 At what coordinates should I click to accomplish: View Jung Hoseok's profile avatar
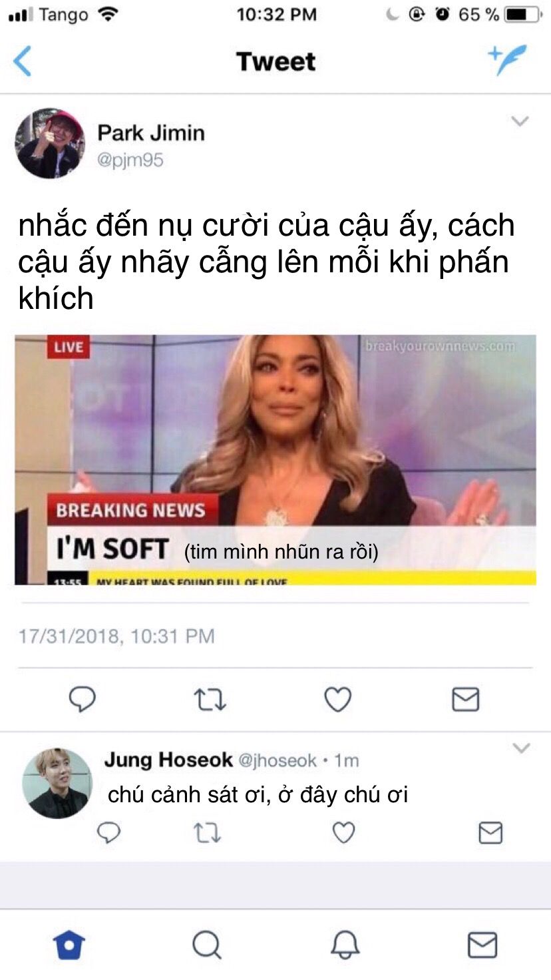[x=57, y=784]
